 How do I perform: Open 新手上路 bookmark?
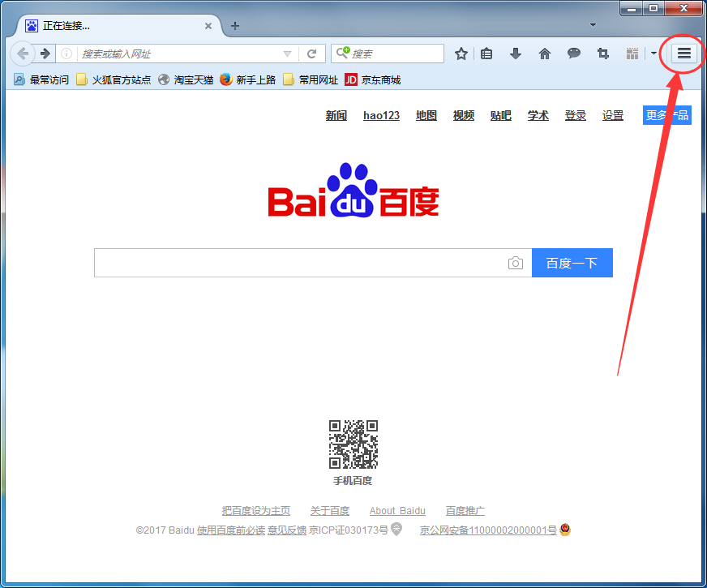pyautogui.click(x=247, y=79)
